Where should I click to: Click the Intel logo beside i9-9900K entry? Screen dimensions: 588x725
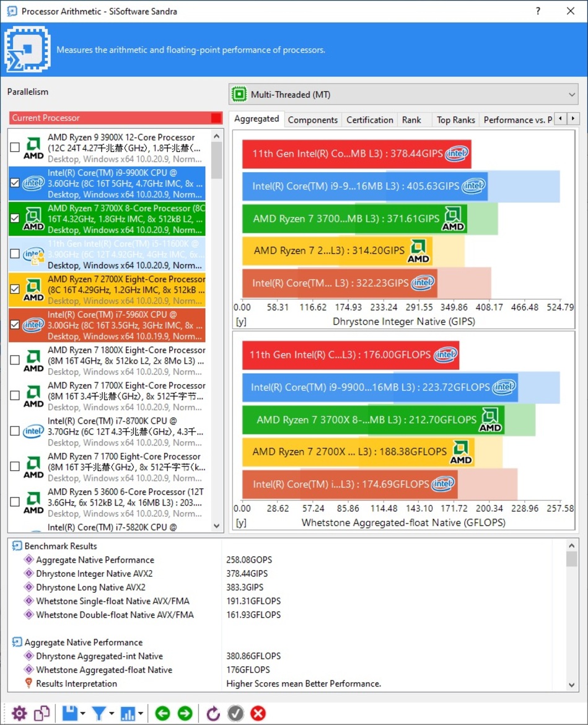tap(33, 183)
